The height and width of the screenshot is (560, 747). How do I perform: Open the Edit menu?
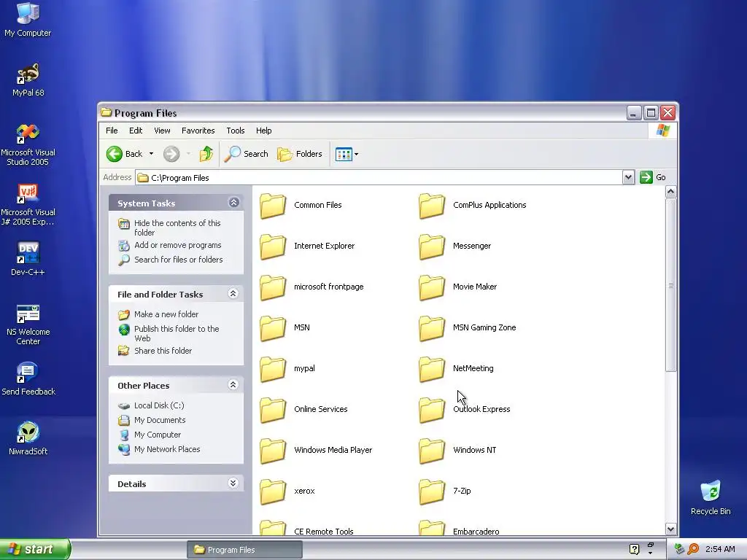click(x=135, y=131)
